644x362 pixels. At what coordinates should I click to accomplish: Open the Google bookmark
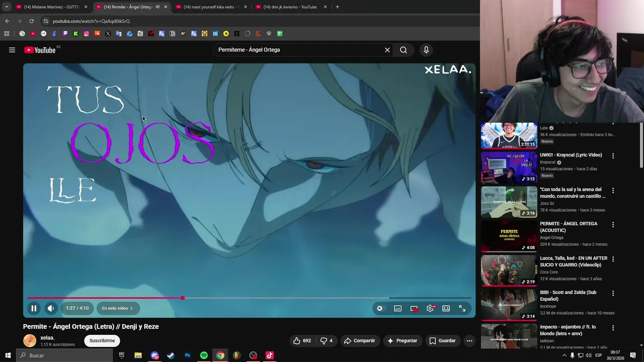pyautogui.click(x=22, y=34)
